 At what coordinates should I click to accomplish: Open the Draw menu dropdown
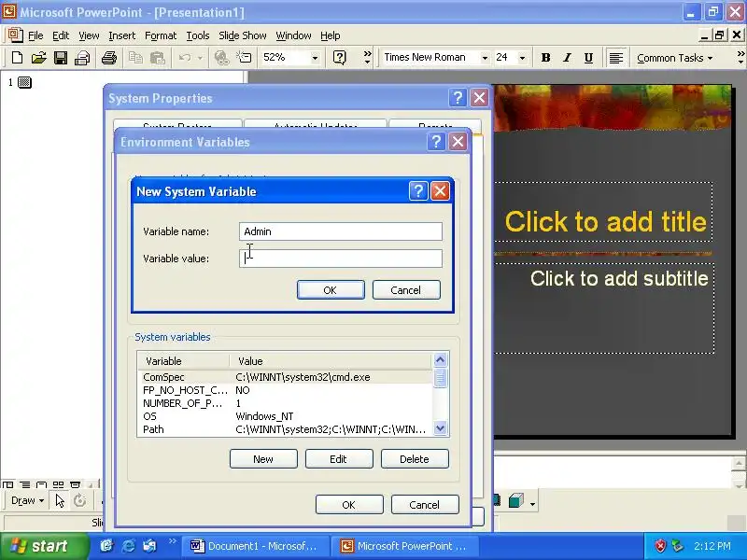tap(28, 500)
